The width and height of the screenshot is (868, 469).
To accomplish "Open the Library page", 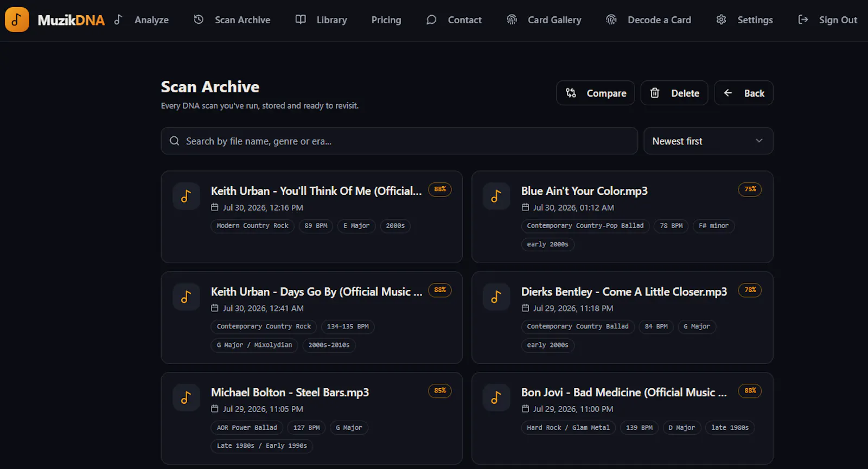I will click(x=331, y=20).
